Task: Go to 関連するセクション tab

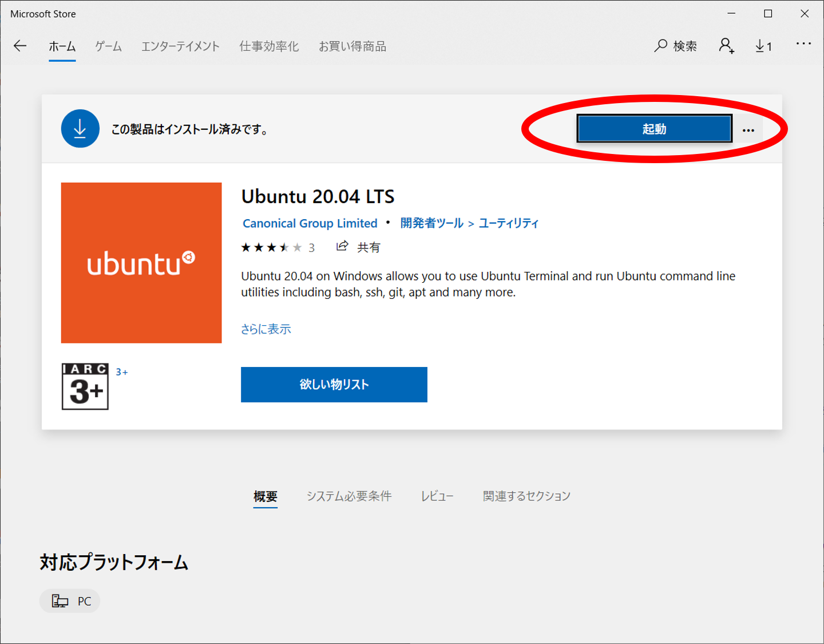Action: [527, 496]
